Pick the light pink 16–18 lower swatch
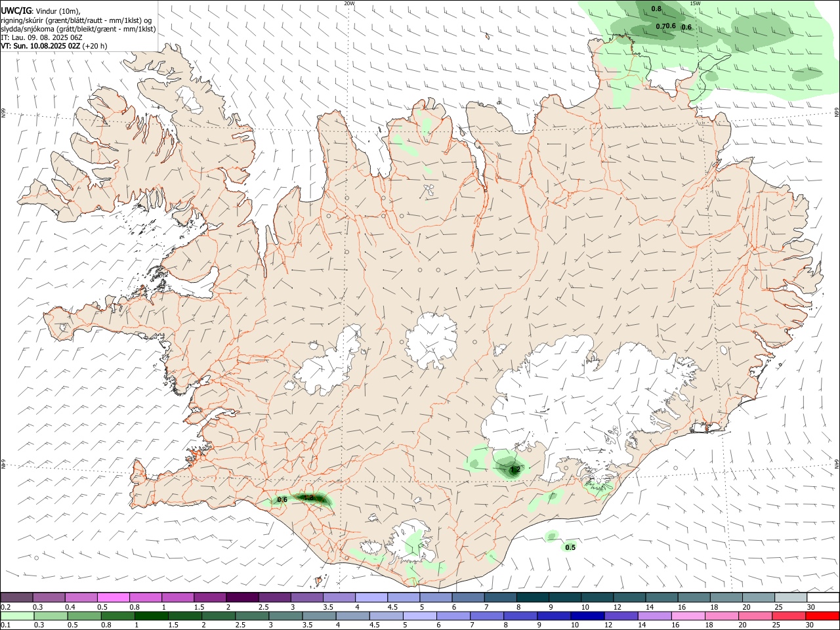The height and width of the screenshot is (630, 840). tap(688, 616)
